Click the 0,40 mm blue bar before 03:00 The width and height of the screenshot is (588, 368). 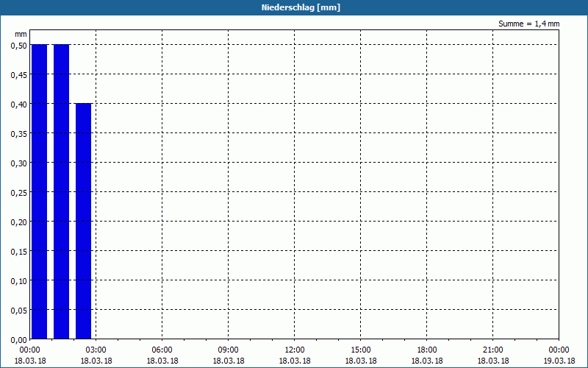pos(83,222)
